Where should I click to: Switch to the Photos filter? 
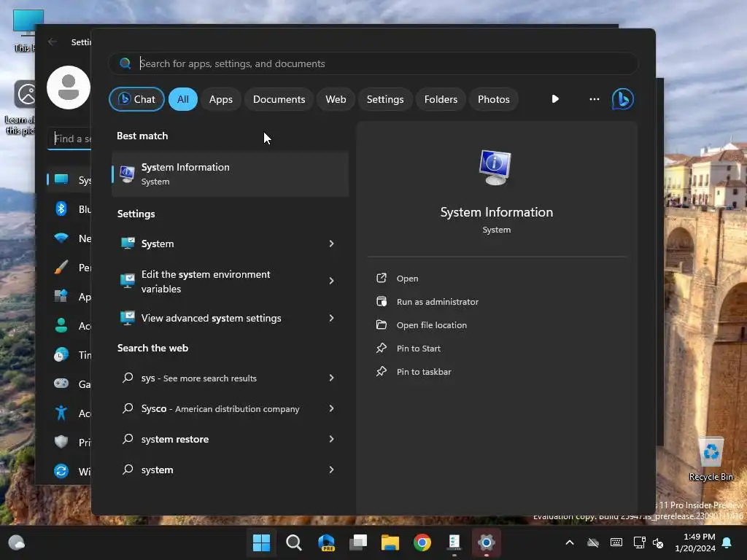pyautogui.click(x=494, y=99)
